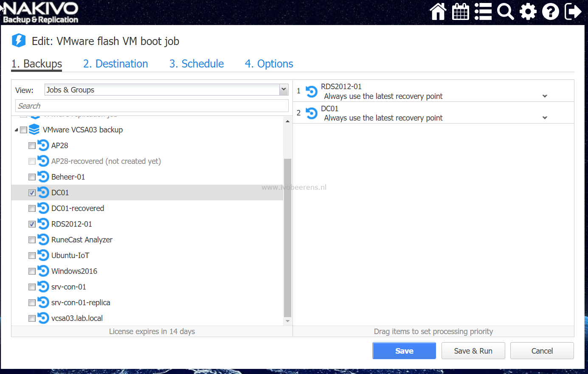
Task: Click the backup icon next to RDS2012-01 in tree
Action: click(43, 224)
